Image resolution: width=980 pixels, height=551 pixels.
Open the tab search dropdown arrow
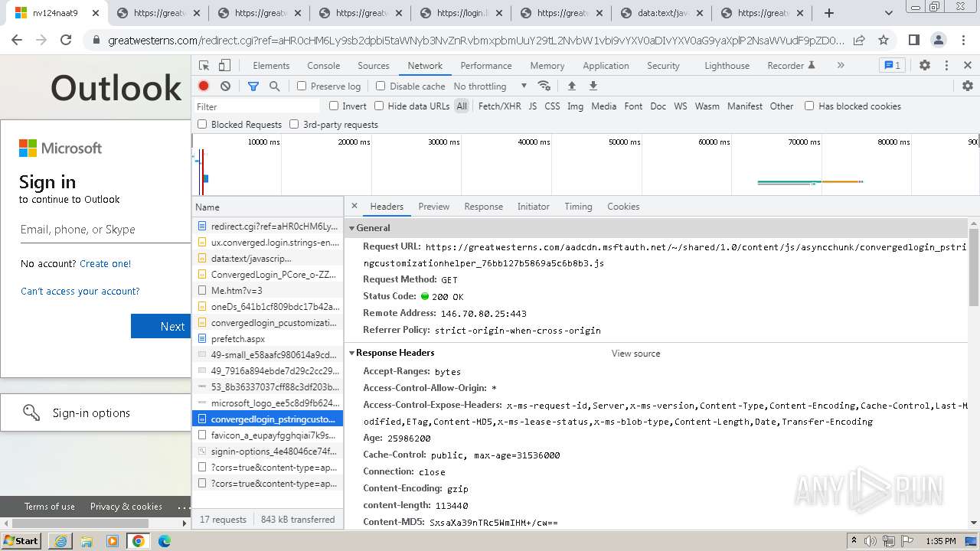(x=889, y=13)
